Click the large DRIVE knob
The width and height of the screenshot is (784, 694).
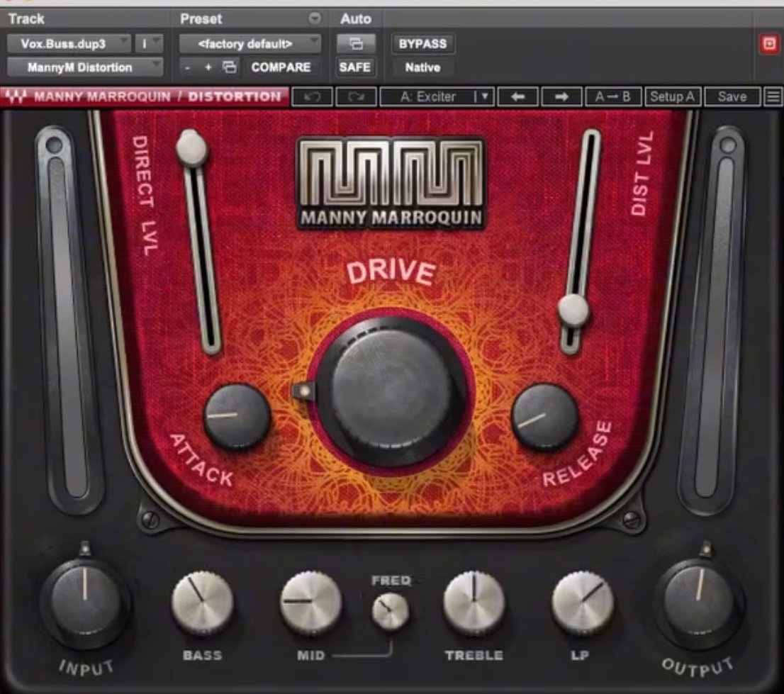click(x=391, y=391)
